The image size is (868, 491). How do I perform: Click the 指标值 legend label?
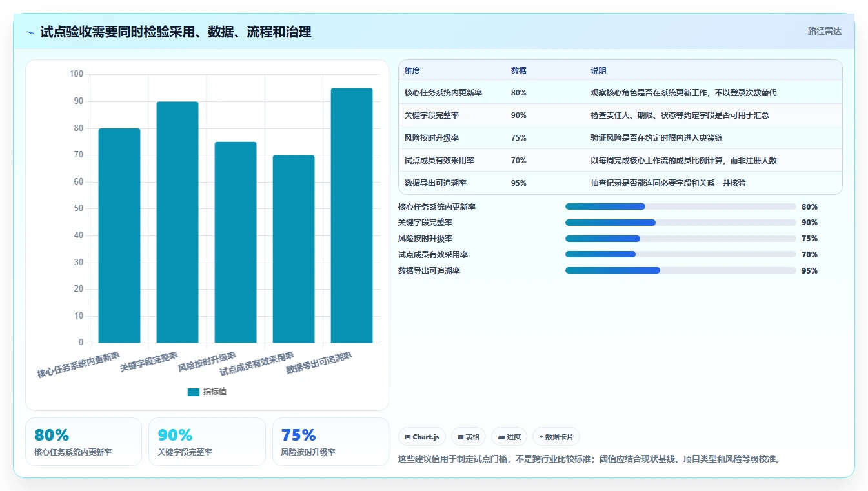(215, 392)
